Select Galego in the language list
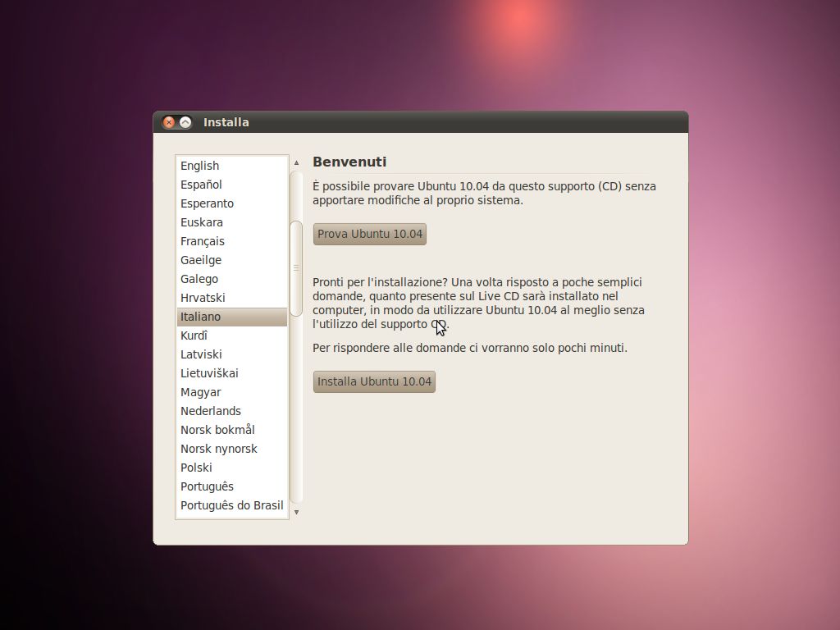 pos(232,279)
